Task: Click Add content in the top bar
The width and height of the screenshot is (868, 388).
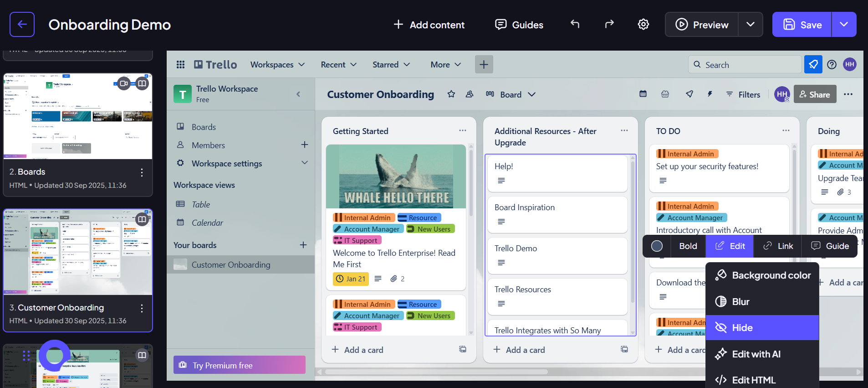Action: 429,25
